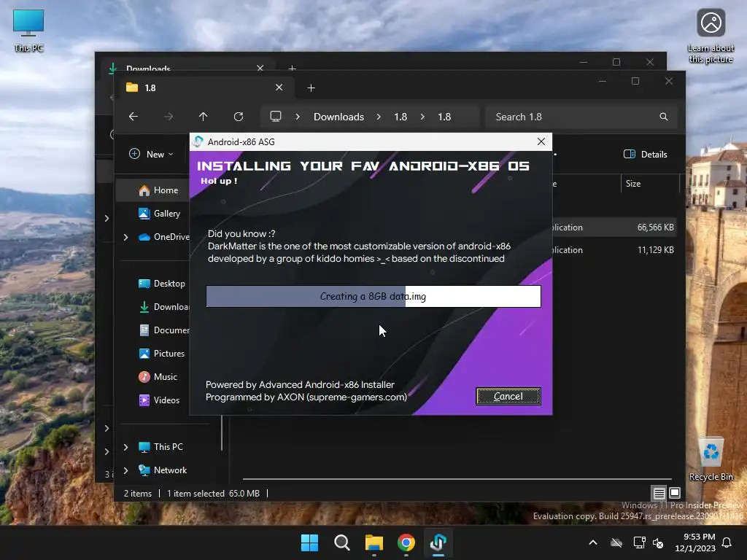Viewport: 747px width, 560px height.
Task: Add new tab in back Downloads window
Action: [292, 68]
